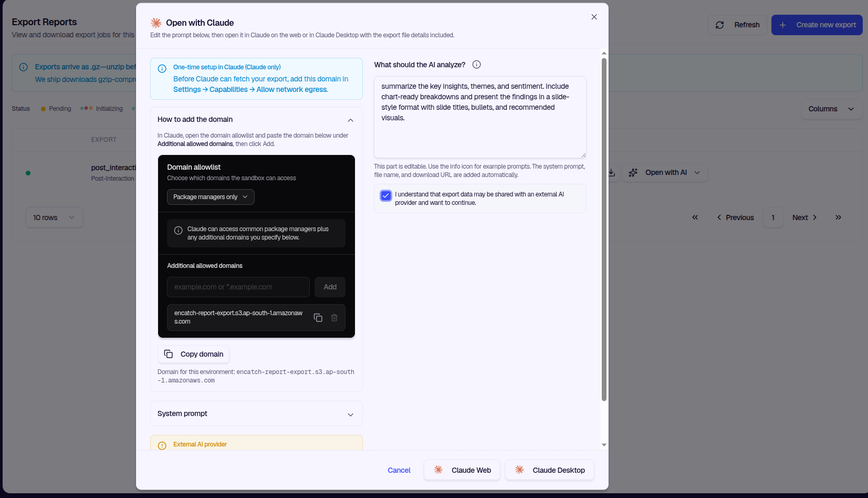
Task: Click Create new export button
Action: (817, 25)
